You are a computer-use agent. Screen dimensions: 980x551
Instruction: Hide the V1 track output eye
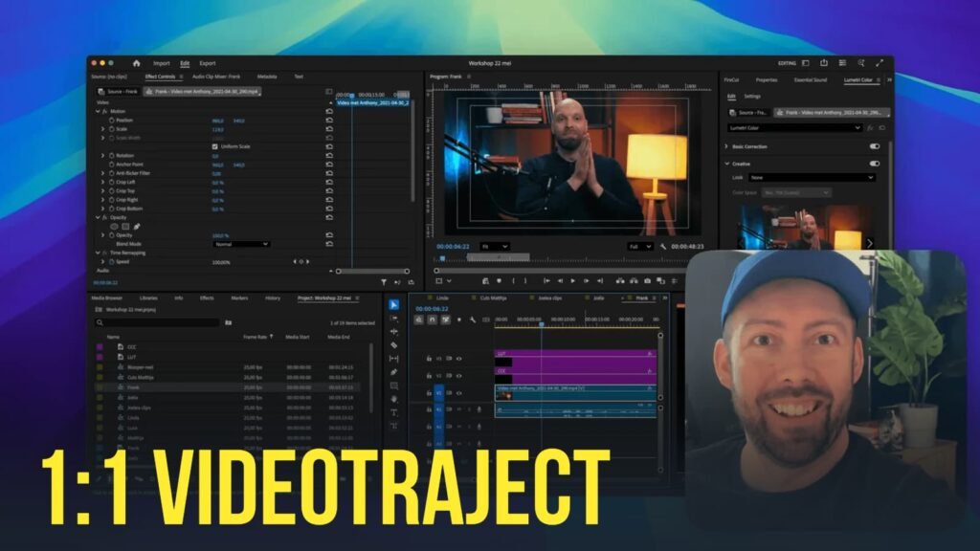459,393
